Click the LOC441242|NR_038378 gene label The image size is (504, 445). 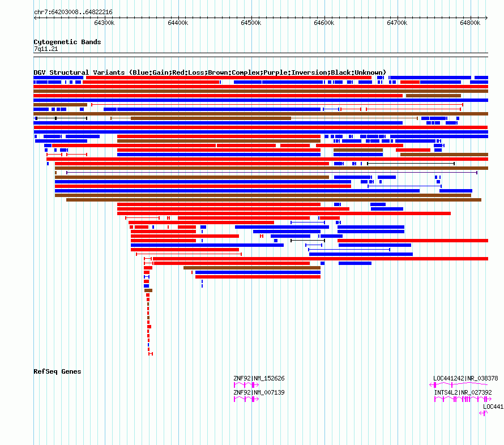(465, 378)
